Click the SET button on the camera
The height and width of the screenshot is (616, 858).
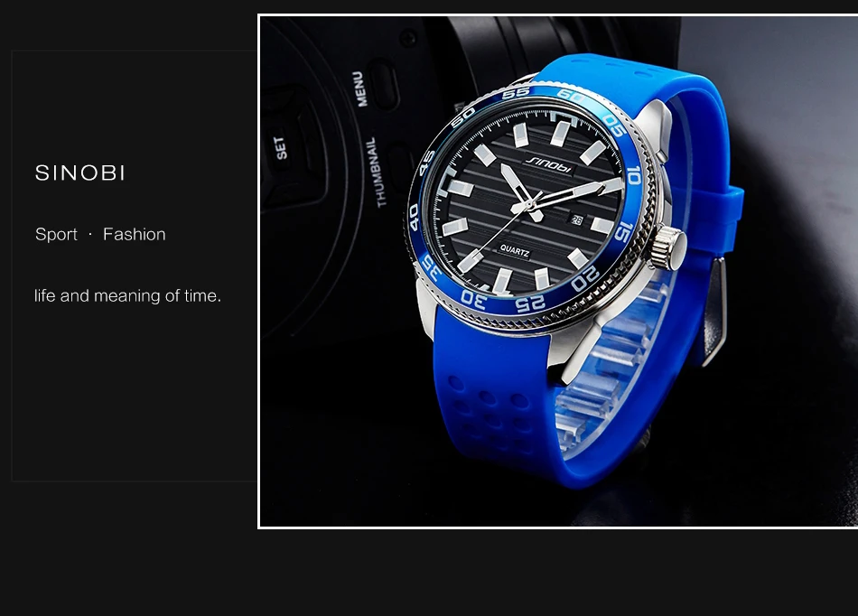tap(280, 148)
